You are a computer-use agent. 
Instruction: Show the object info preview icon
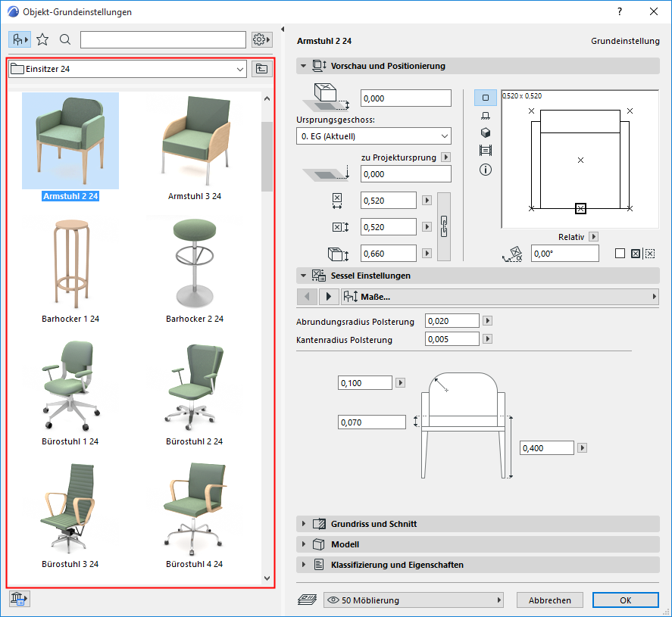pos(486,170)
